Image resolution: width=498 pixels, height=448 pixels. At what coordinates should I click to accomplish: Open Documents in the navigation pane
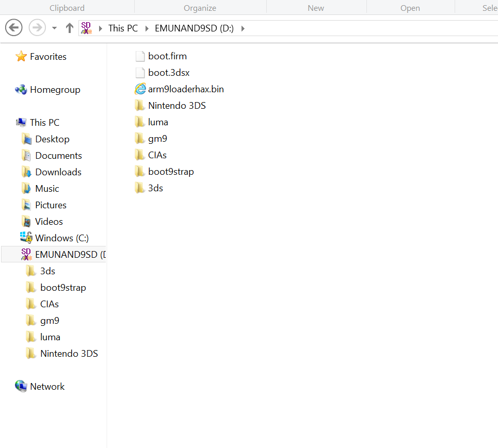[x=58, y=156]
